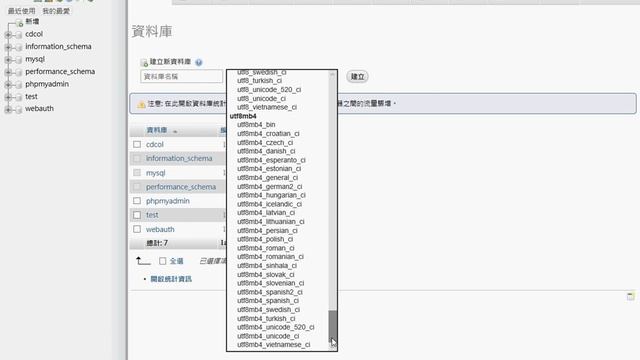Open the mysql link in the table
This screenshot has width=640, height=360.
(x=156, y=173)
